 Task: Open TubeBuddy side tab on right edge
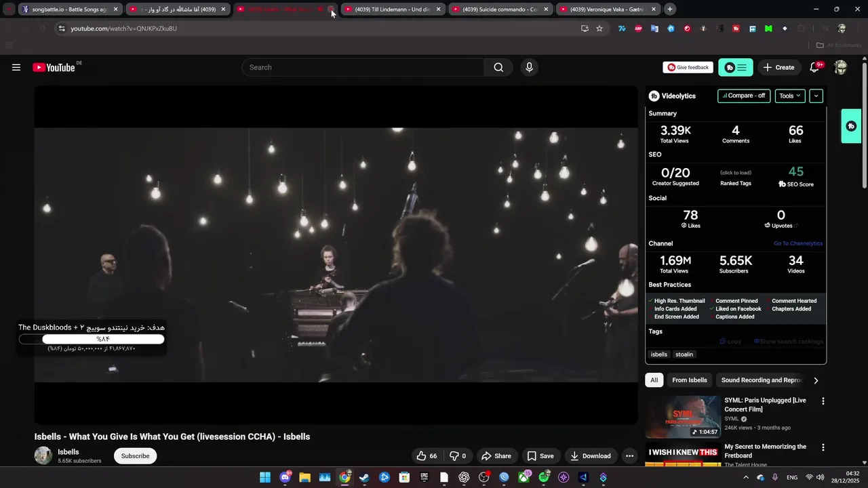(851, 126)
